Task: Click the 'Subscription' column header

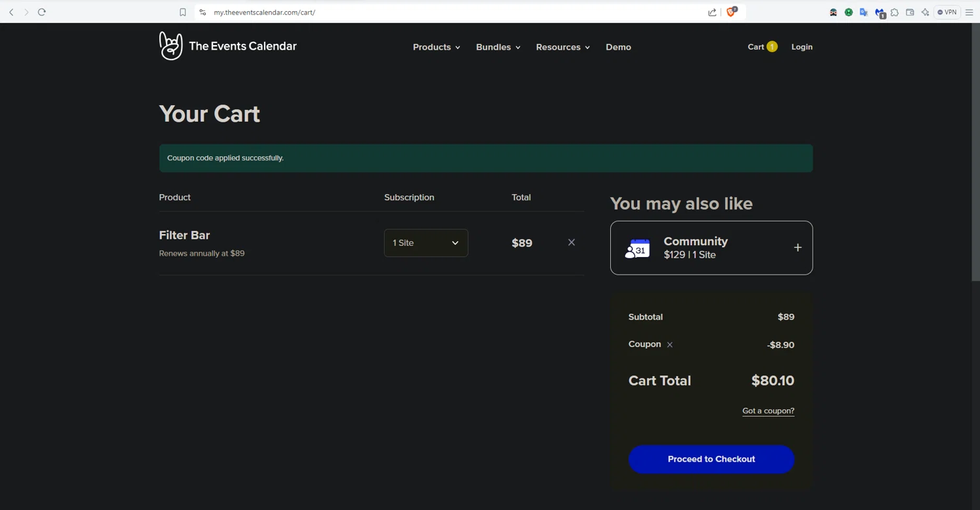Action: pyautogui.click(x=409, y=197)
